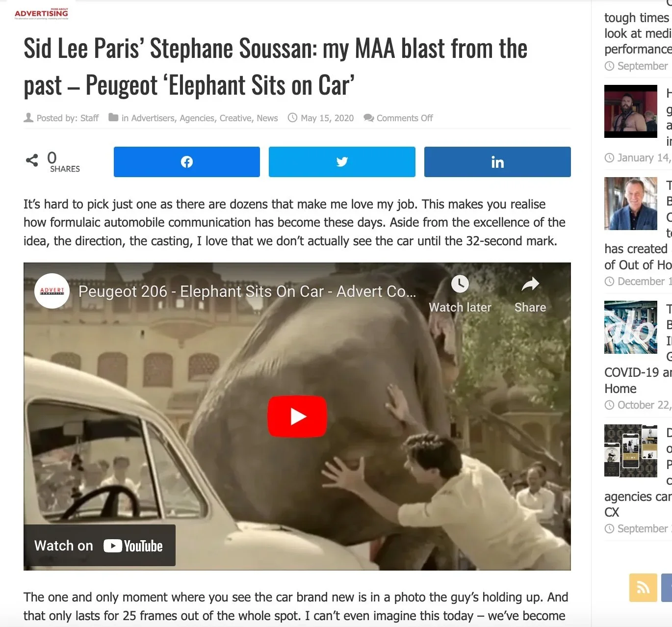Image resolution: width=672 pixels, height=627 pixels.
Task: Click the Watch later clock icon
Action: [460, 284]
